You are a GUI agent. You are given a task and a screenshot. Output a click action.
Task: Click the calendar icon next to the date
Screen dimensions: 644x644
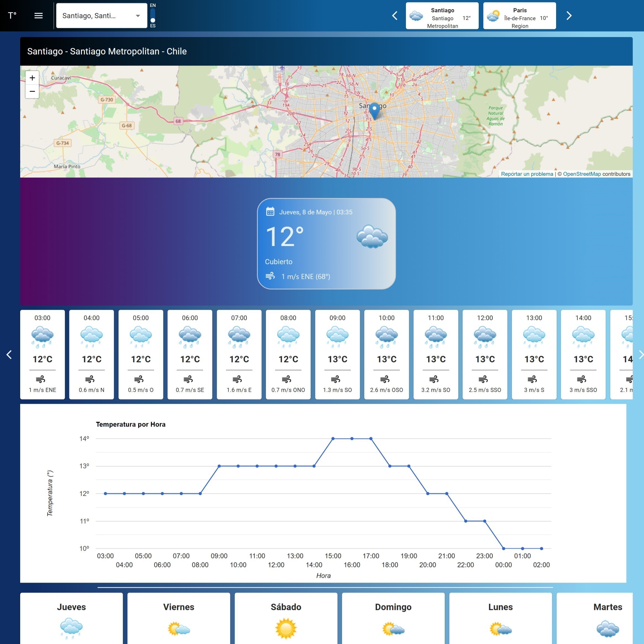(271, 212)
